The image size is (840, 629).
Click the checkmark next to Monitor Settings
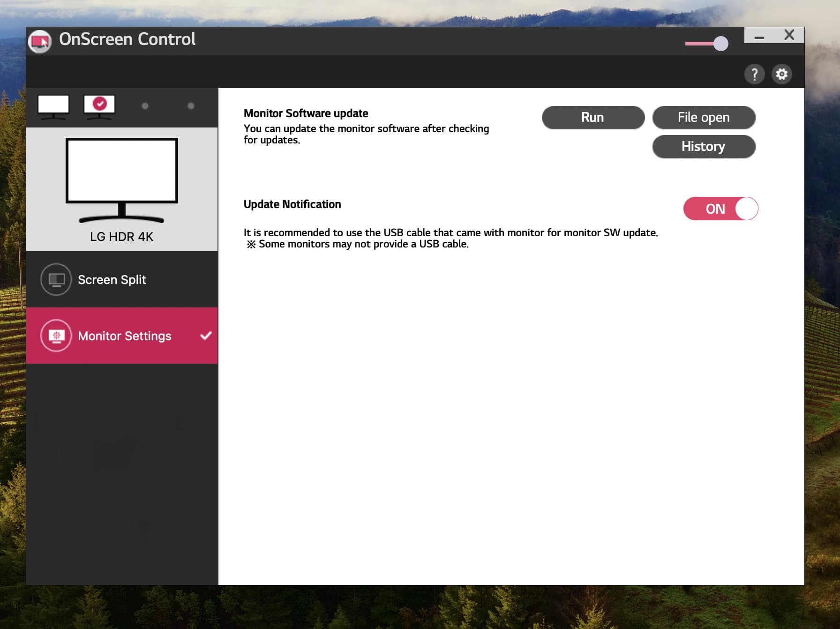(205, 336)
